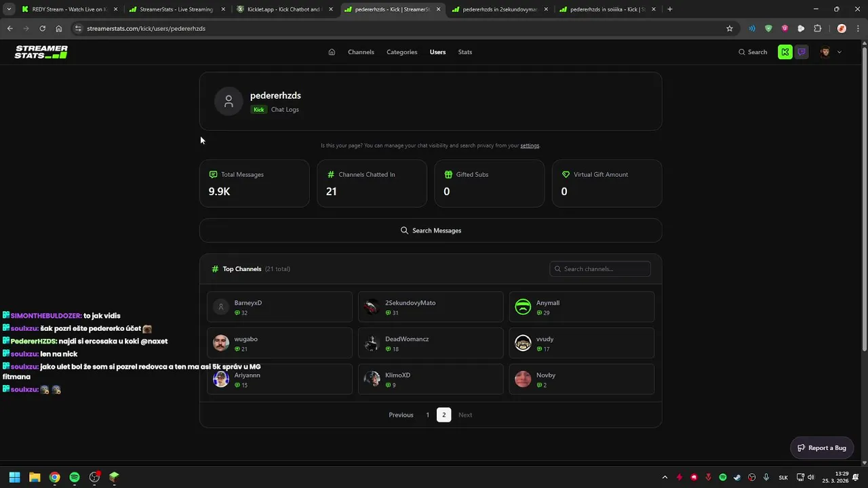Open DeadWomancz channel card

[431, 343]
